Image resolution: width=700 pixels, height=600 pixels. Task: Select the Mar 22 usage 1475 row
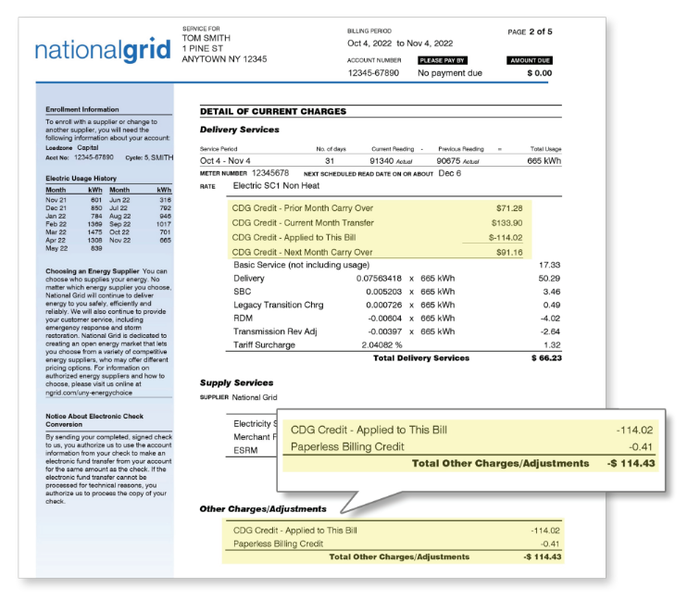(x=74, y=232)
